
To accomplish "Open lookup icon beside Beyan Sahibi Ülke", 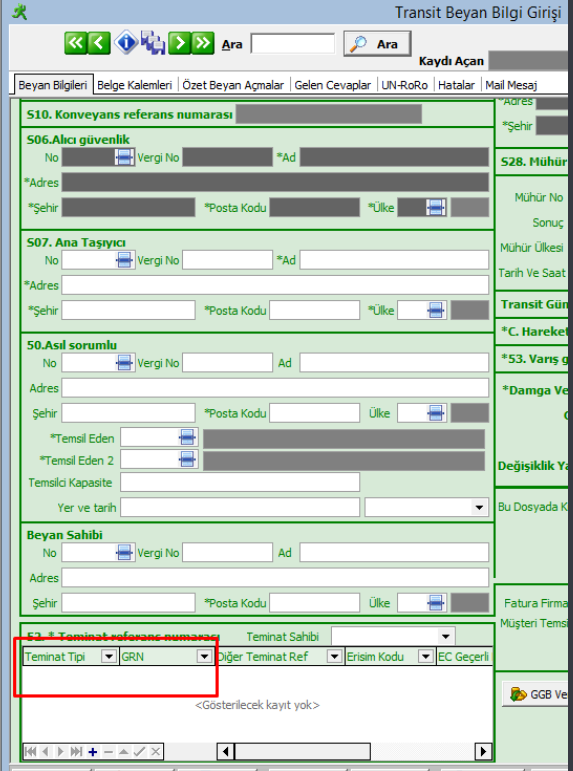I will [x=436, y=603].
